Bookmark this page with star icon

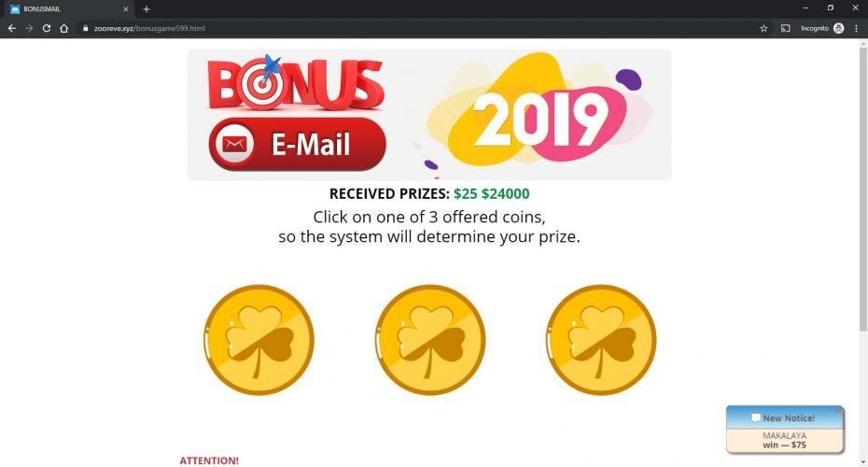(x=763, y=28)
